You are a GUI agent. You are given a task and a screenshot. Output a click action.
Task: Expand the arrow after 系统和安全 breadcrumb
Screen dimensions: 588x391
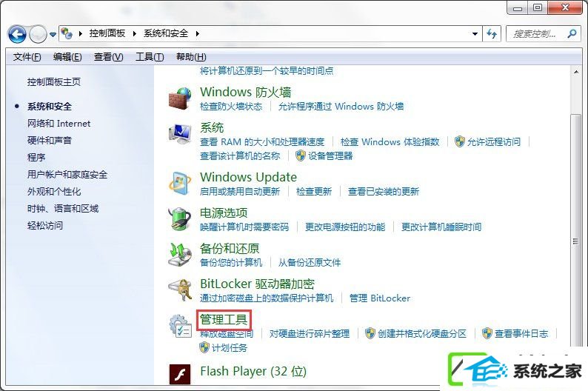(x=197, y=34)
